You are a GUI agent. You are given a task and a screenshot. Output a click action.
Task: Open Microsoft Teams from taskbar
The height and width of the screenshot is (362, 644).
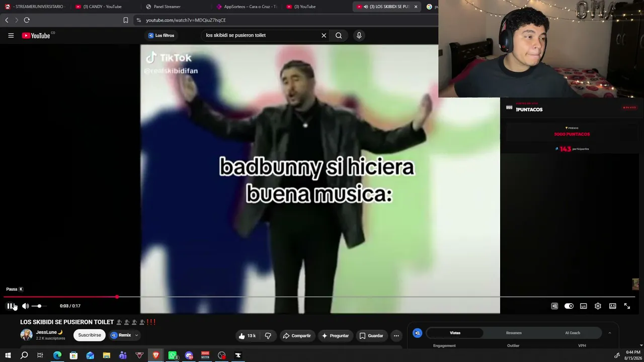coord(123,355)
